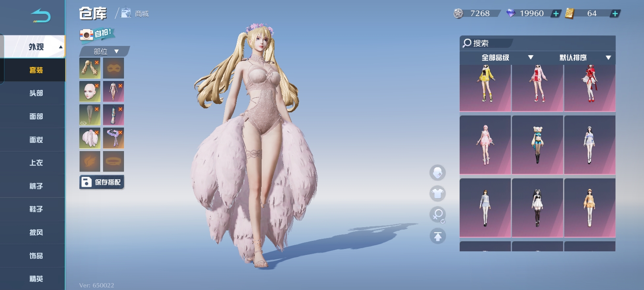Click the 搜索 search field
This screenshot has height=290, width=644.
pyautogui.click(x=487, y=43)
